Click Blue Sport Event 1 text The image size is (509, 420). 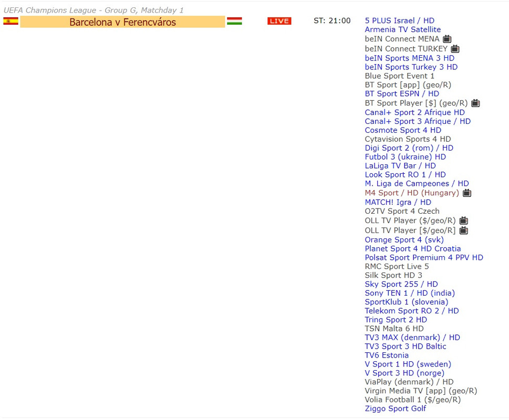click(x=399, y=76)
